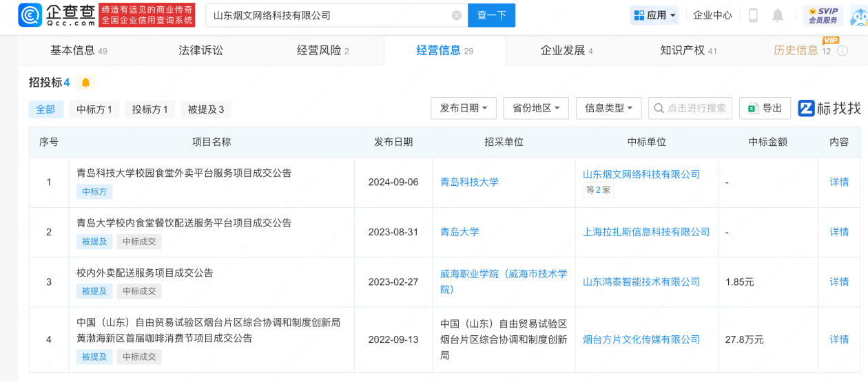The image size is (868, 382).
Task: Expand the 省份地区 filter dropdown
Action: tap(536, 108)
